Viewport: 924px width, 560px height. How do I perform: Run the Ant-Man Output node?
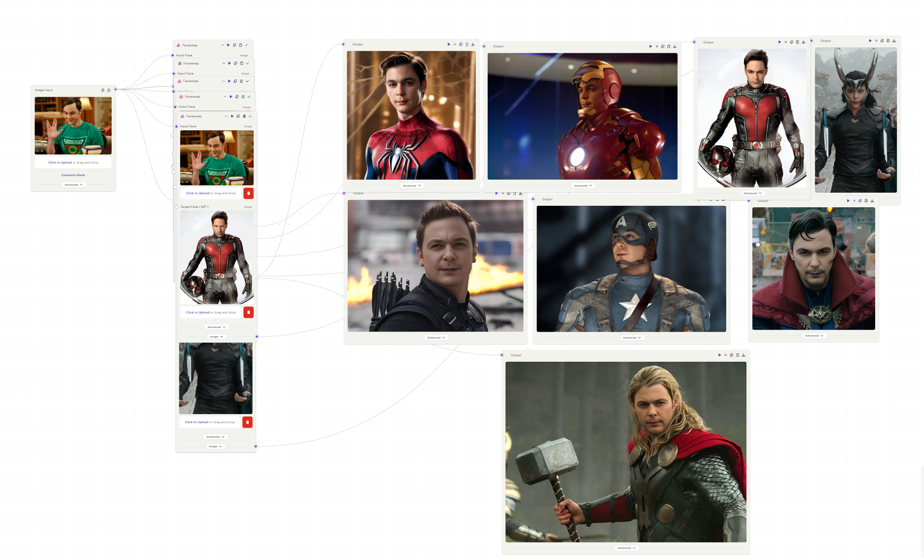(x=780, y=42)
